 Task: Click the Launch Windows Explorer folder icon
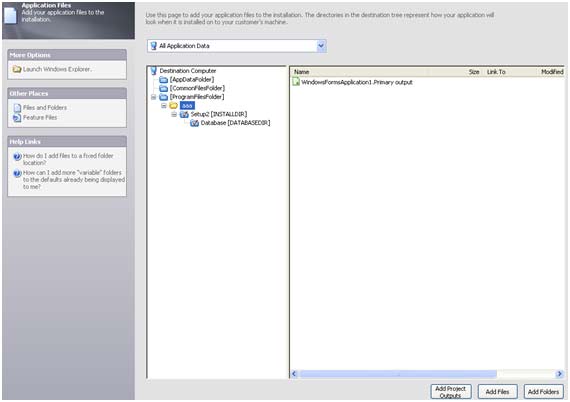click(x=17, y=69)
